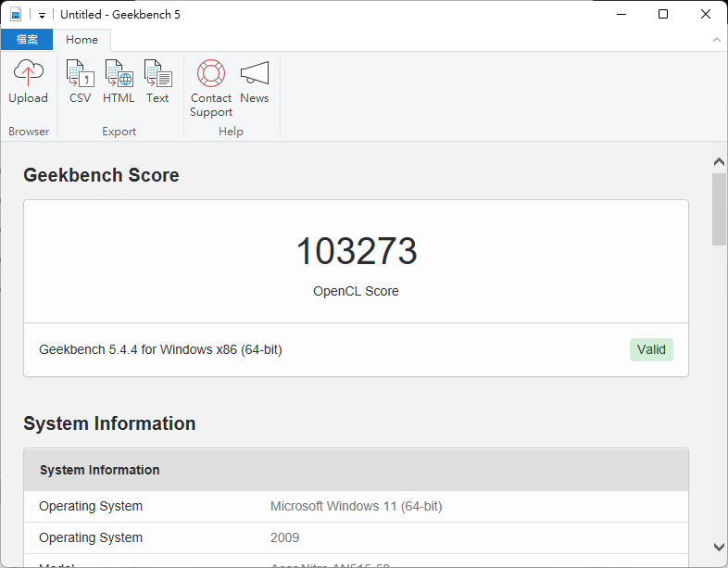Viewport: 728px width, 568px height.
Task: Maximize the Geekbench 5 window
Action: pyautogui.click(x=663, y=15)
